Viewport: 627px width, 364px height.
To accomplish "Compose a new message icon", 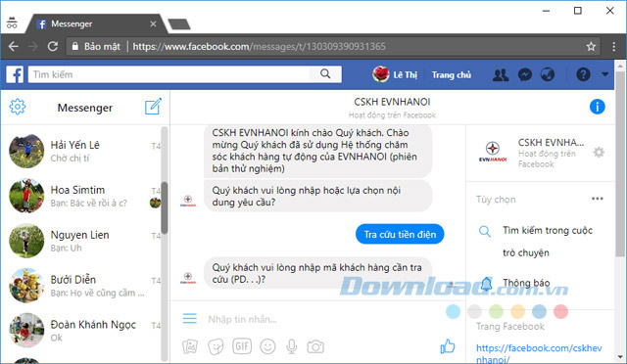I will tap(153, 107).
